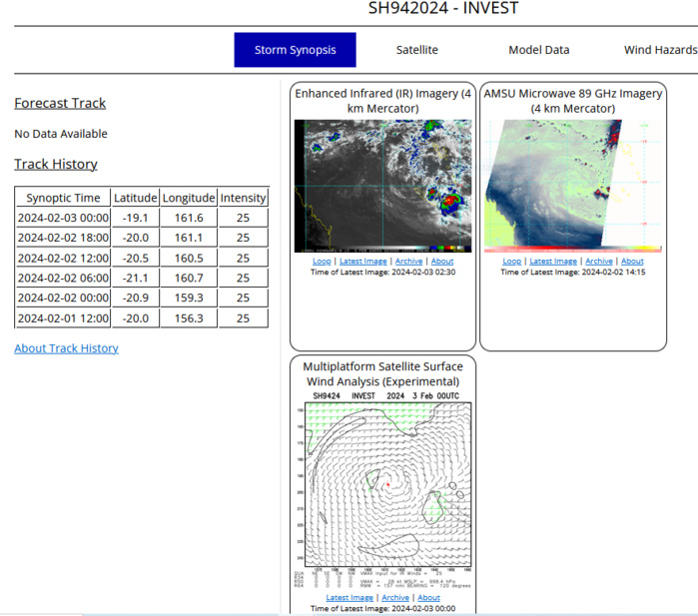Click About under Enhanced Infrared imagery

point(441,262)
